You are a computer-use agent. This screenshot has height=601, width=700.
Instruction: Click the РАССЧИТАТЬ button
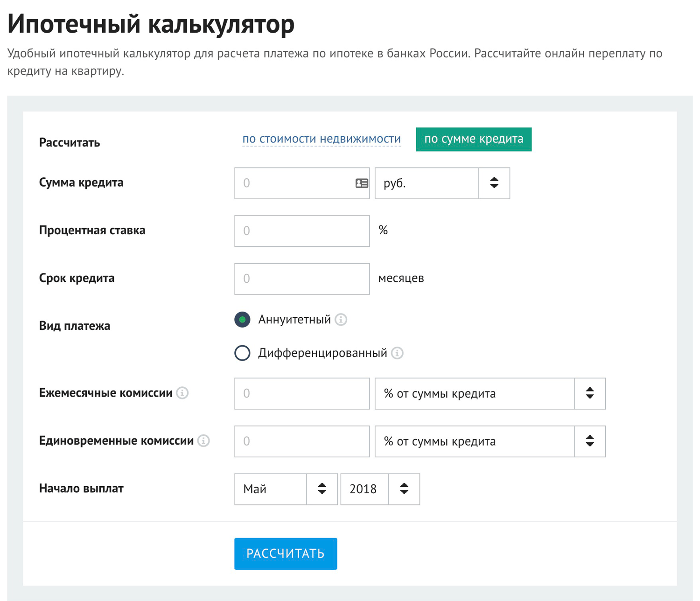[286, 554]
